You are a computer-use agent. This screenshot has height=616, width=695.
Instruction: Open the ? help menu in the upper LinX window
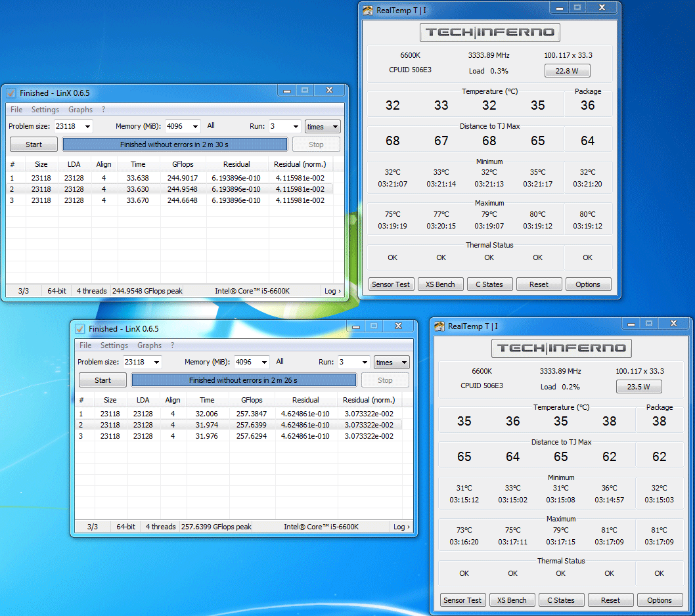[x=103, y=110]
